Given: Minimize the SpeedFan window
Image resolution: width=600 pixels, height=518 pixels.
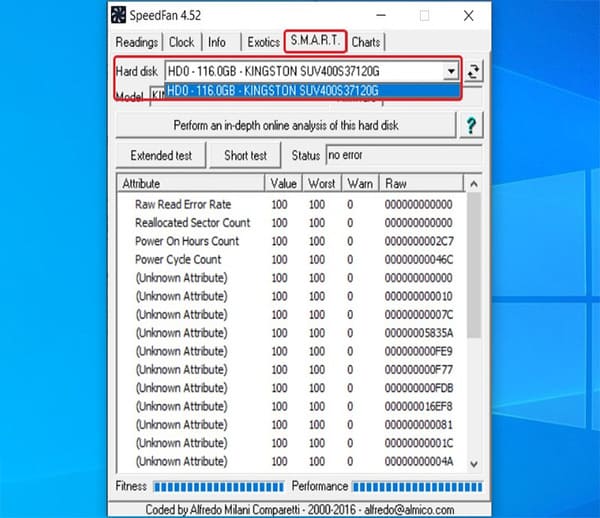Looking at the screenshot, I should tap(381, 15).
